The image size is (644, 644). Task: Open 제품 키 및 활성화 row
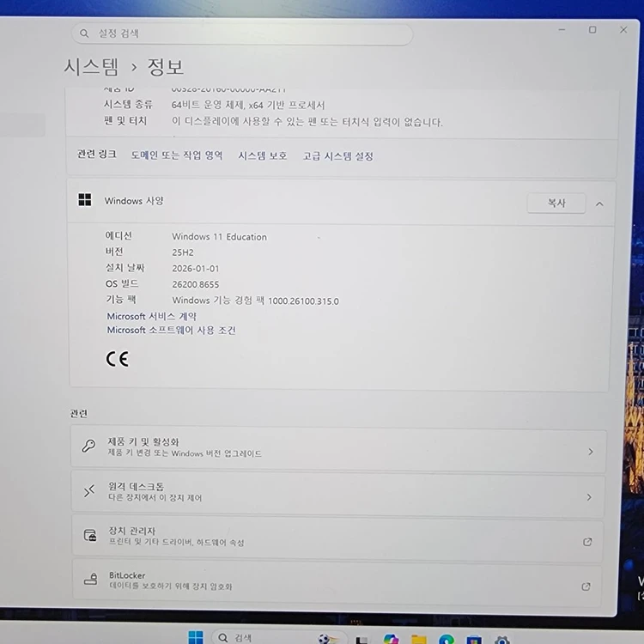pos(338,448)
